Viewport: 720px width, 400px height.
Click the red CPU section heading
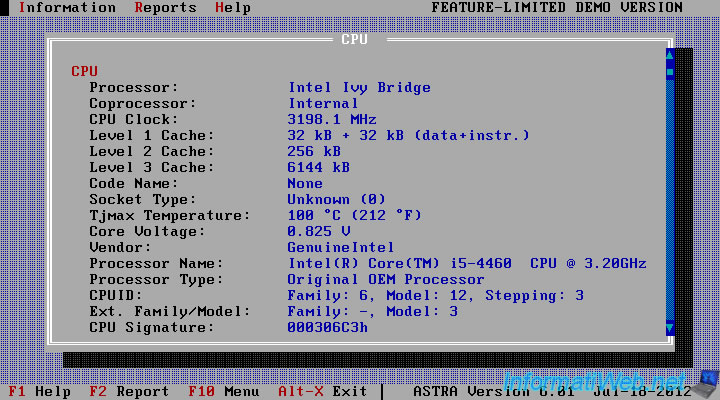point(84,71)
